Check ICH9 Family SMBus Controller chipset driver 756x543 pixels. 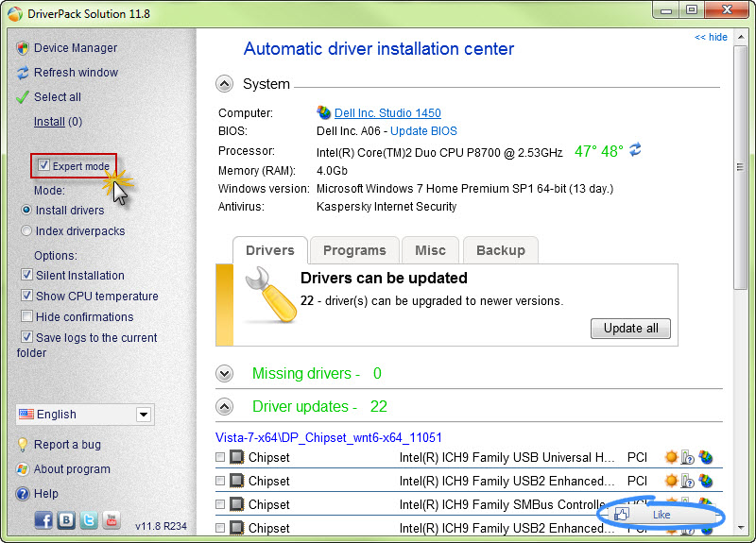click(220, 504)
